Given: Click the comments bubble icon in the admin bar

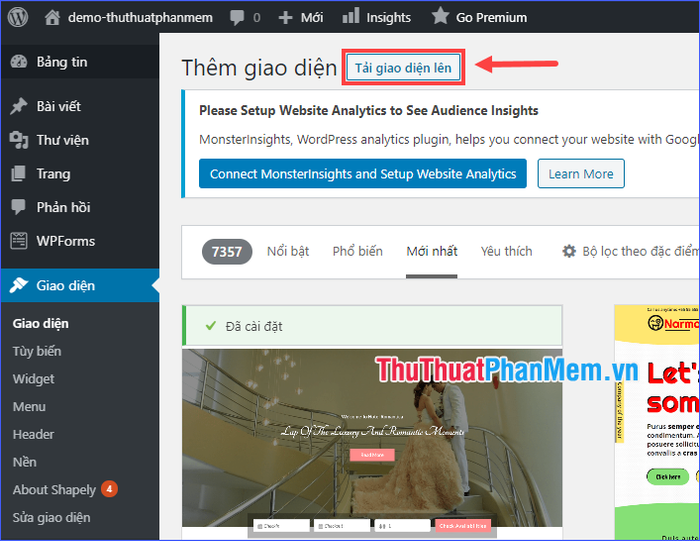Looking at the screenshot, I should click(237, 18).
